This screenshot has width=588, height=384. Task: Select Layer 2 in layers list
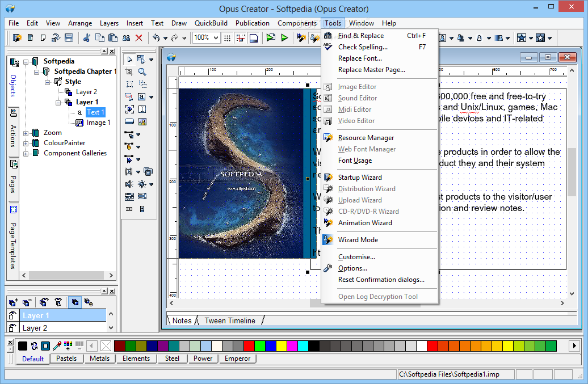coord(62,328)
